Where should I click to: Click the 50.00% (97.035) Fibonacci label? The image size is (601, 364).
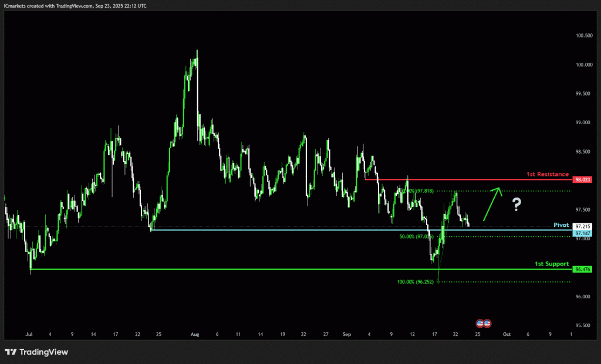416,236
